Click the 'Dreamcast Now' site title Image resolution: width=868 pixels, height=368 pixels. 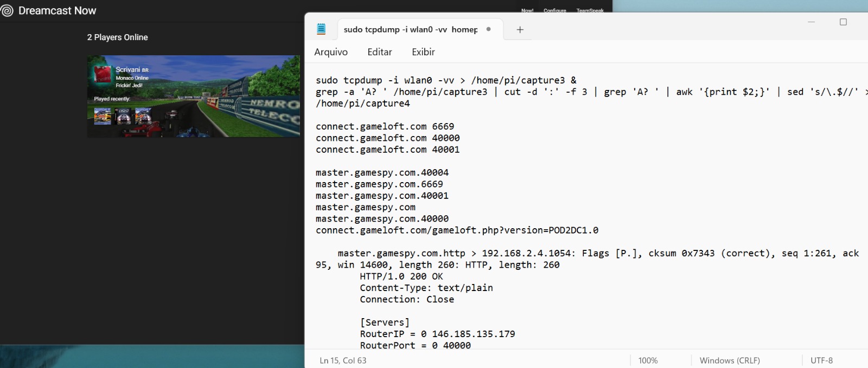[x=57, y=11]
